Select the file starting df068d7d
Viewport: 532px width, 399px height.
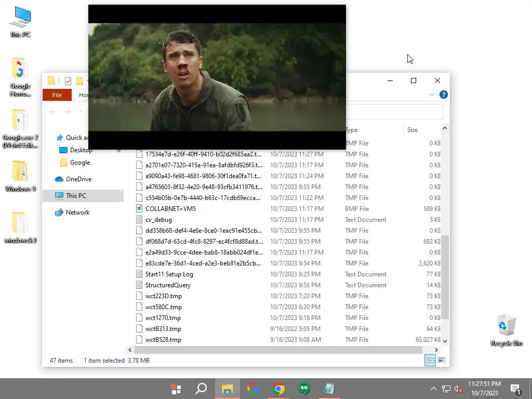[x=288, y=241]
